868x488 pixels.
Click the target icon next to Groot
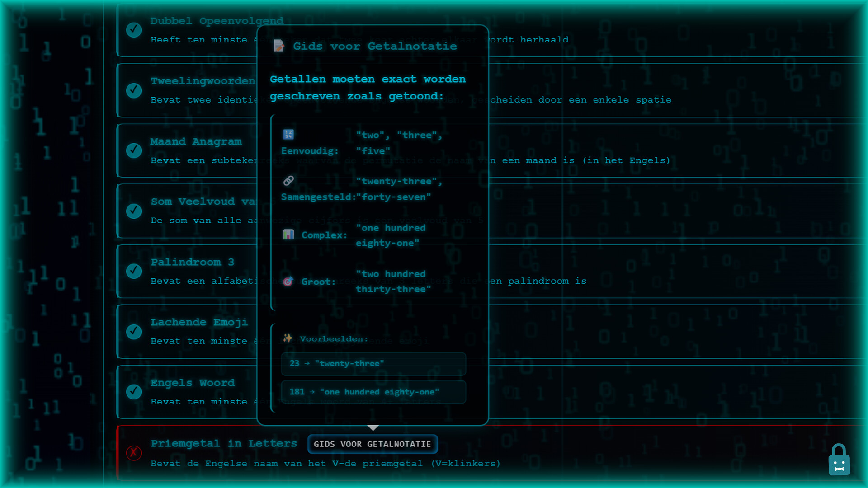[x=288, y=282]
